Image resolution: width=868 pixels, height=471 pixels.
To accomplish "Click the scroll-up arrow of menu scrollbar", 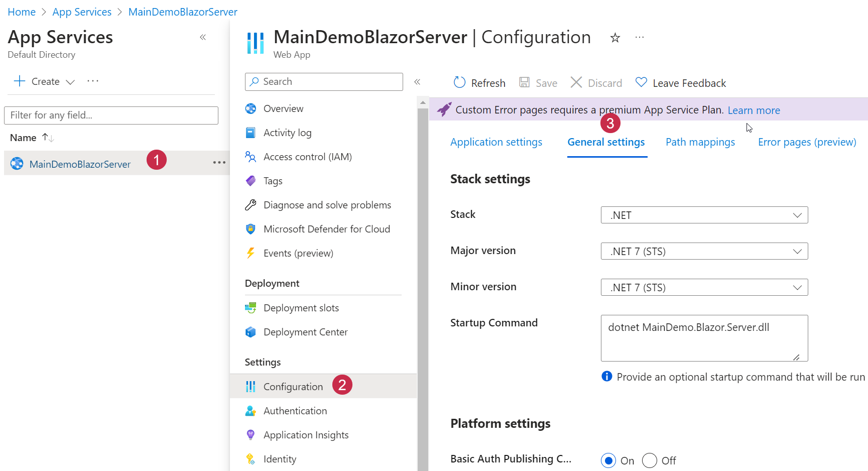I will click(423, 102).
